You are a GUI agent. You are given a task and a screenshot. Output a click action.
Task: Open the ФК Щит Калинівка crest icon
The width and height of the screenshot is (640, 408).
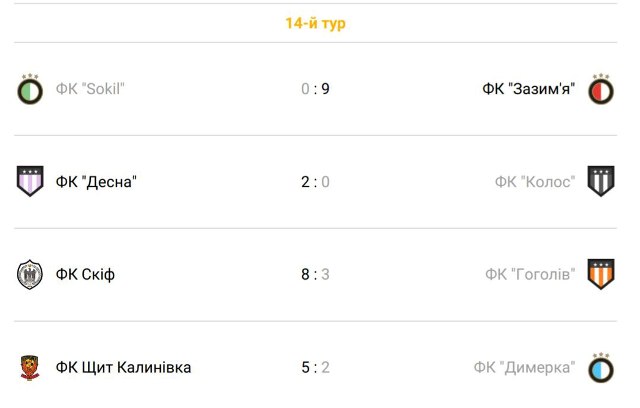coord(30,367)
